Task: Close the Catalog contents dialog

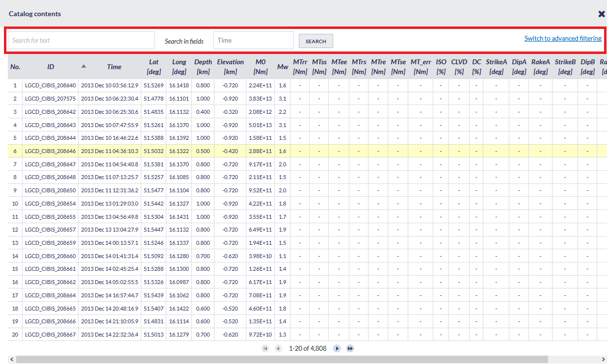Action: (x=602, y=14)
